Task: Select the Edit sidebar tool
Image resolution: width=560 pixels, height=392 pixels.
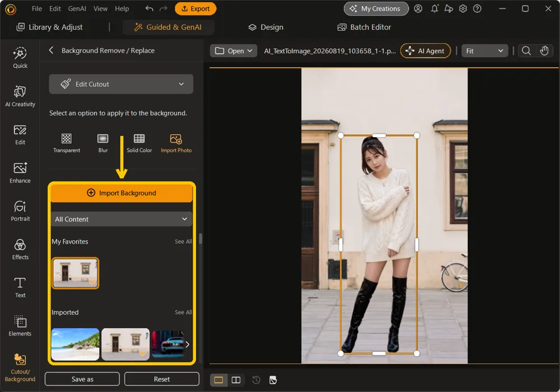Action: click(x=20, y=134)
